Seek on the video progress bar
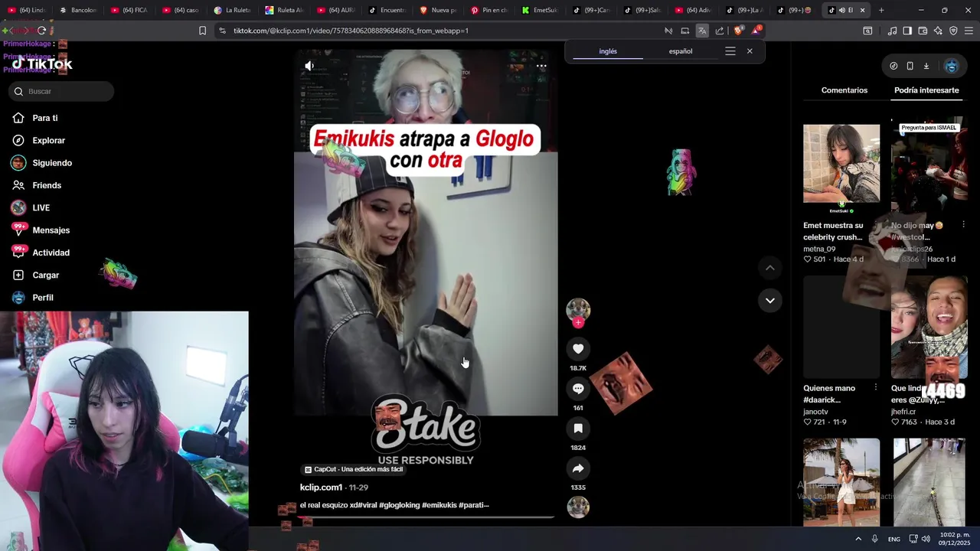 tap(426, 517)
